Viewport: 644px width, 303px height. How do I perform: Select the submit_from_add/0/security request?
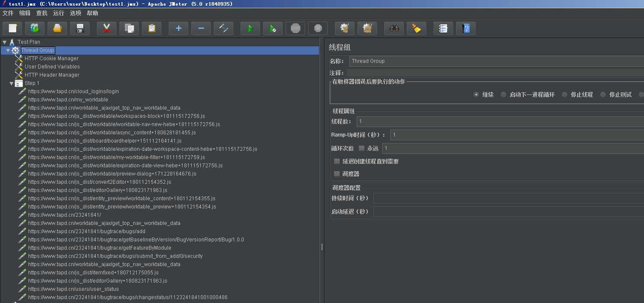pyautogui.click(x=115, y=256)
